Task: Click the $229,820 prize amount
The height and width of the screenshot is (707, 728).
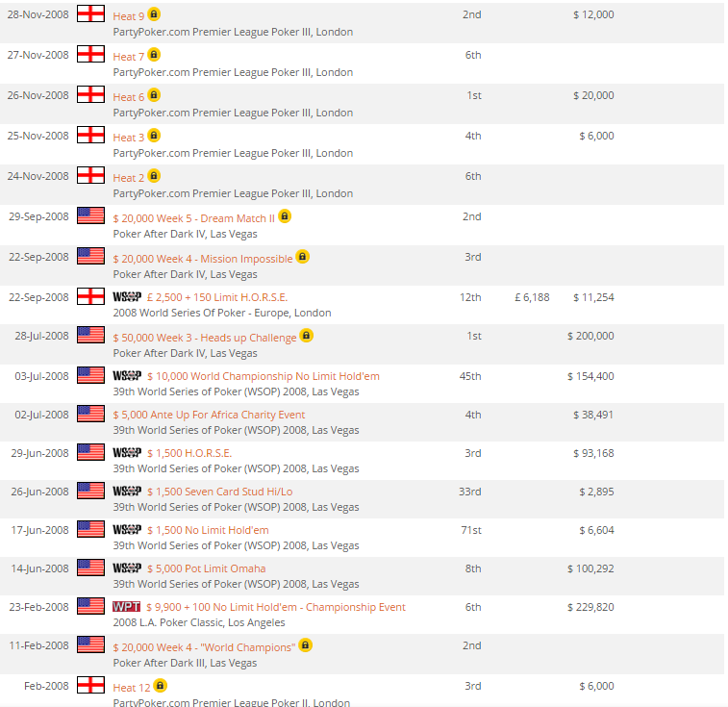Action: pos(590,607)
